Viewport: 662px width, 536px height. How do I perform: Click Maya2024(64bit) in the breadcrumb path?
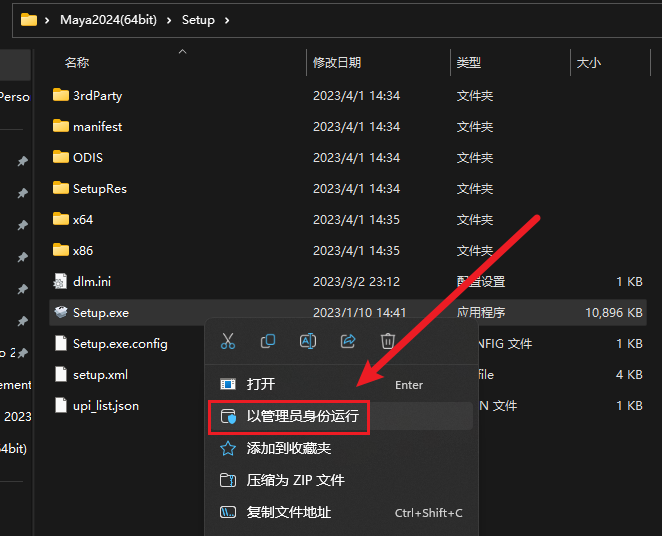109,20
